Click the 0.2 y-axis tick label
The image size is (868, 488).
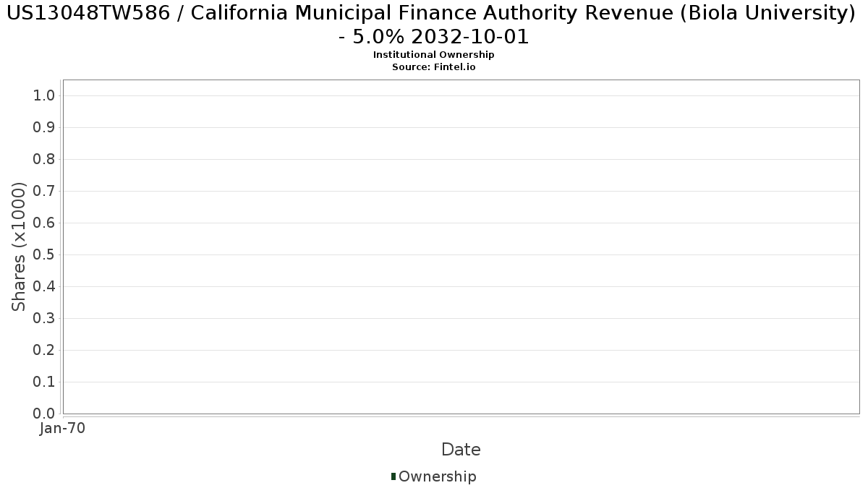(x=44, y=351)
